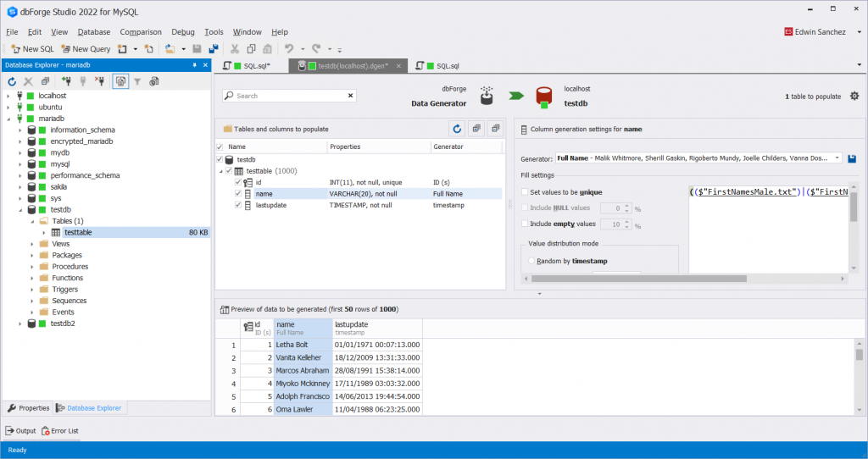Click the vertical scrollbar of generator expression editor

tap(854, 208)
